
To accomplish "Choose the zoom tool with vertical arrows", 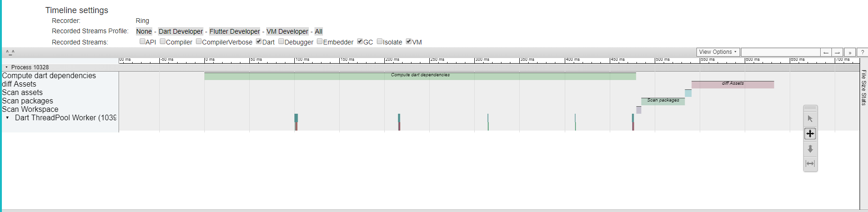I will 810,149.
